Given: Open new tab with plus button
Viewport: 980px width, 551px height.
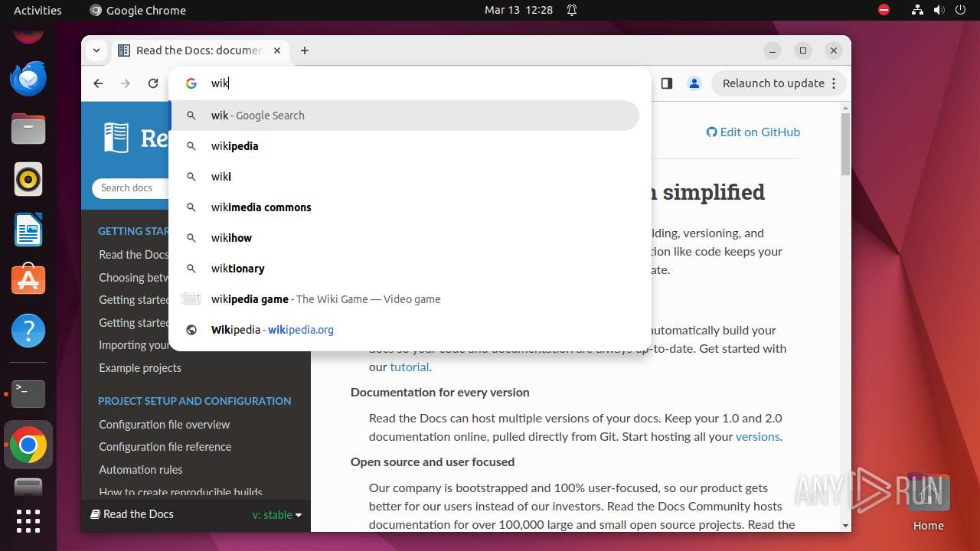Looking at the screenshot, I should click(305, 51).
